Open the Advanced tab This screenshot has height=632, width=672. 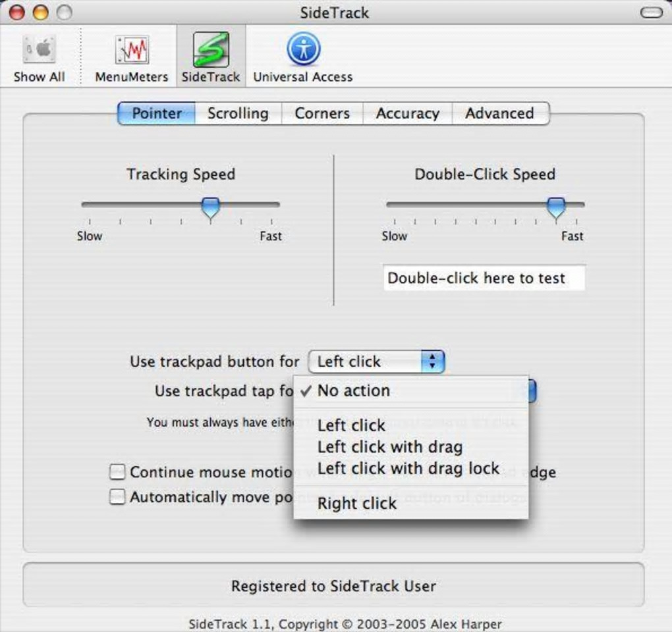499,113
